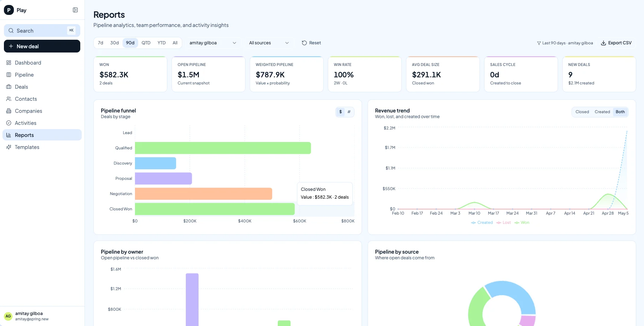Show only Created revenue trend

click(602, 112)
